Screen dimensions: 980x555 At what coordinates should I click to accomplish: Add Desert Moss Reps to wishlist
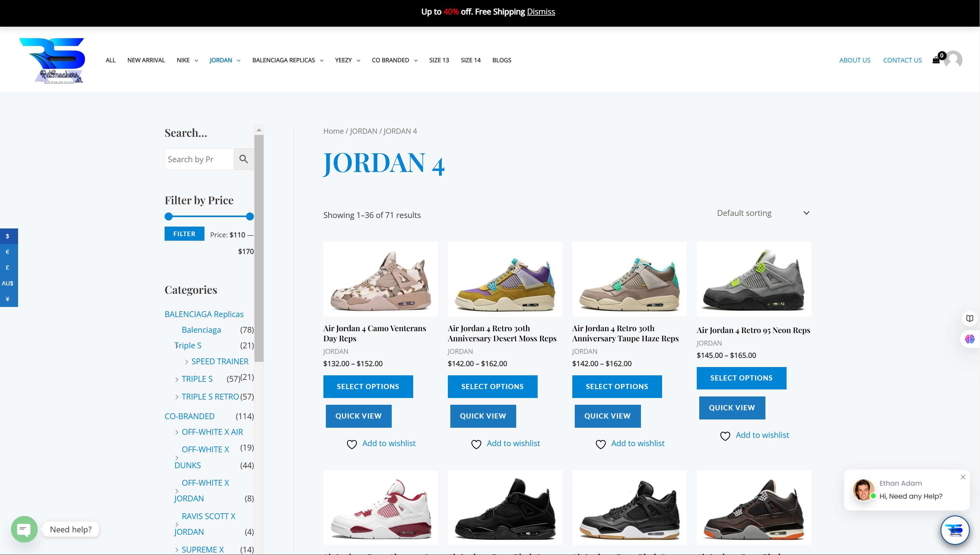513,443
